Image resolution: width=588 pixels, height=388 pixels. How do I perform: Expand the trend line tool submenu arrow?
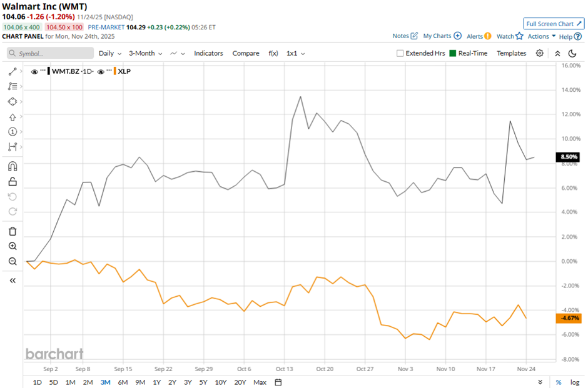coord(21,71)
